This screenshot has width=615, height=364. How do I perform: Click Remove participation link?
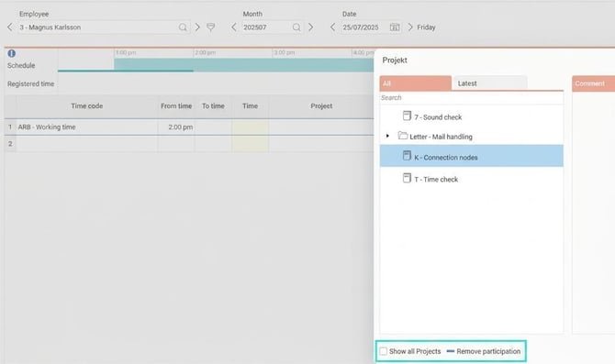[488, 351]
